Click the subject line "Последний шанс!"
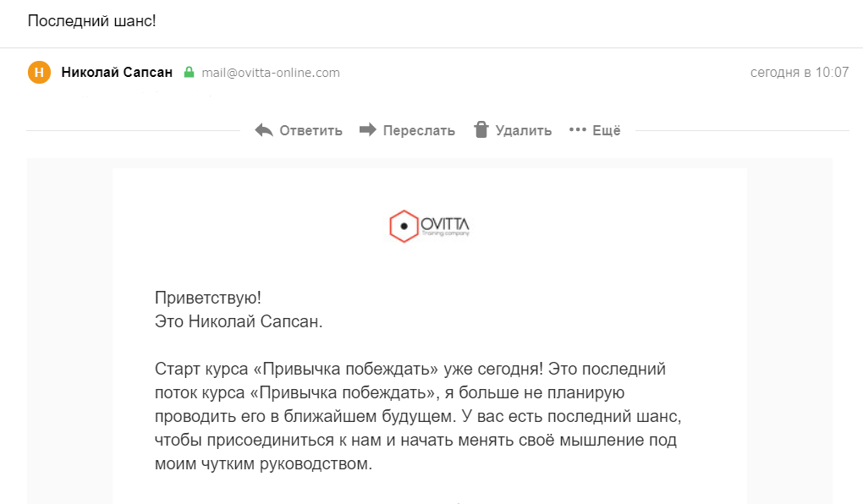The height and width of the screenshot is (504, 863). tap(91, 20)
